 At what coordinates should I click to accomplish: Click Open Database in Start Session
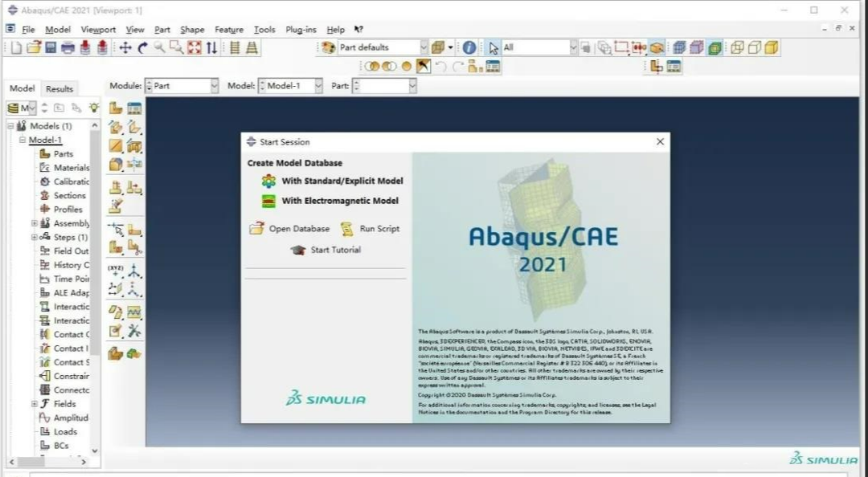289,229
